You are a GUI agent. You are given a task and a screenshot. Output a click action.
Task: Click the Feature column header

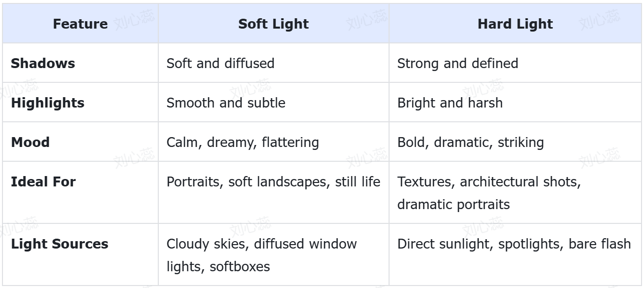point(80,24)
